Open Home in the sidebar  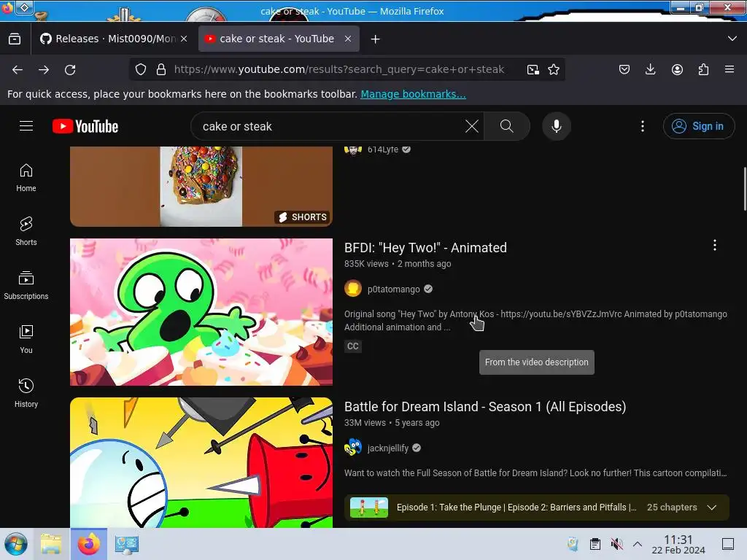26,178
